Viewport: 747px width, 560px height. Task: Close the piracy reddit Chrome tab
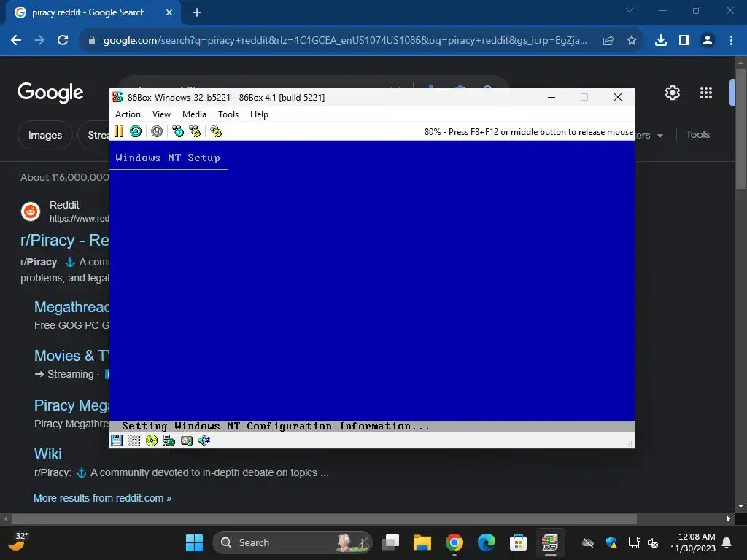[169, 12]
